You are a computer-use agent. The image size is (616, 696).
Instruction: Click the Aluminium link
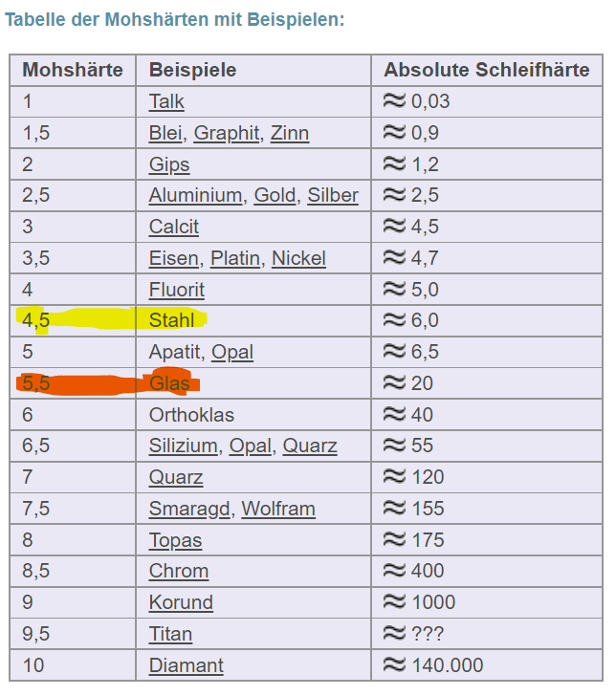pyautogui.click(x=195, y=196)
